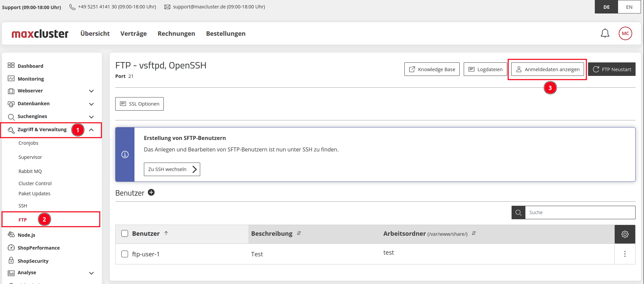Click the Knowledge Base button
Image resolution: width=644 pixels, height=284 pixels.
pos(432,69)
